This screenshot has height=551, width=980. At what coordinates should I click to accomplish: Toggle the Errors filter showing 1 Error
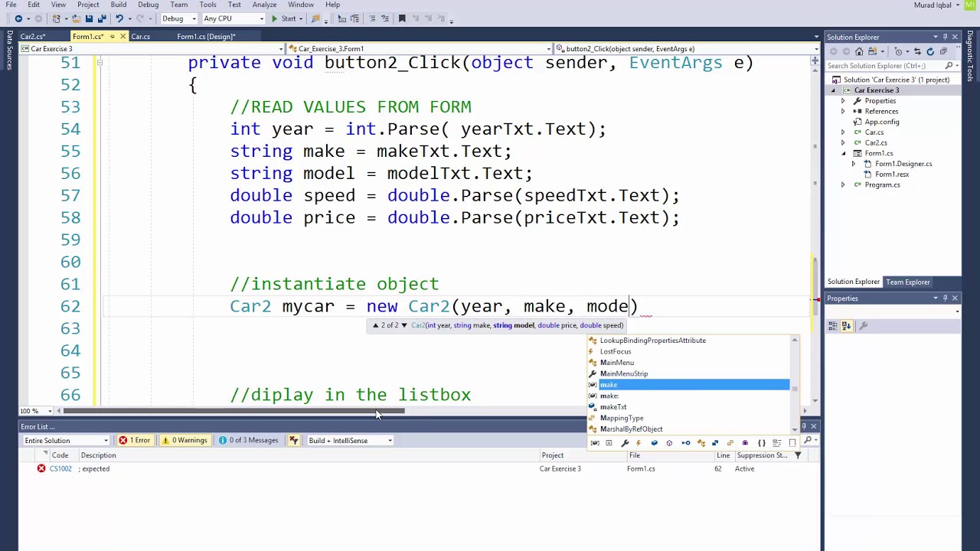134,440
